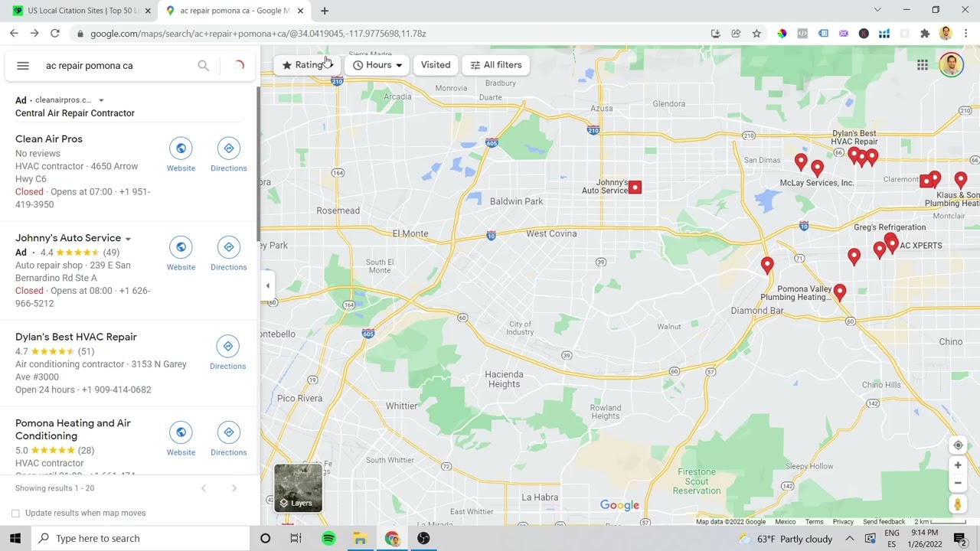Click the search magnifier icon
The image size is (980, 551).
click(204, 66)
